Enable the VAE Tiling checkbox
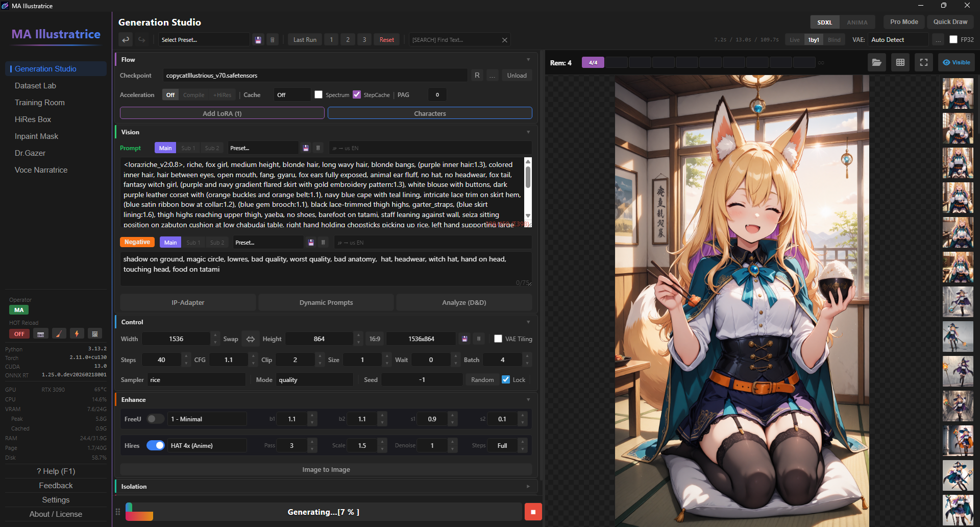Screen dimensions: 980x527 [498, 339]
